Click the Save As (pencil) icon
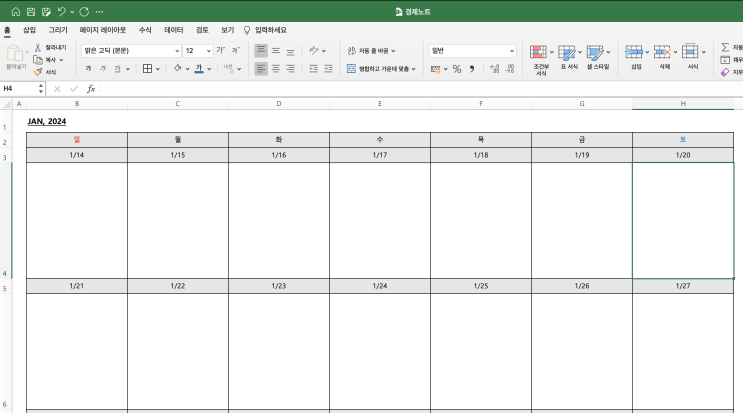 [46, 12]
